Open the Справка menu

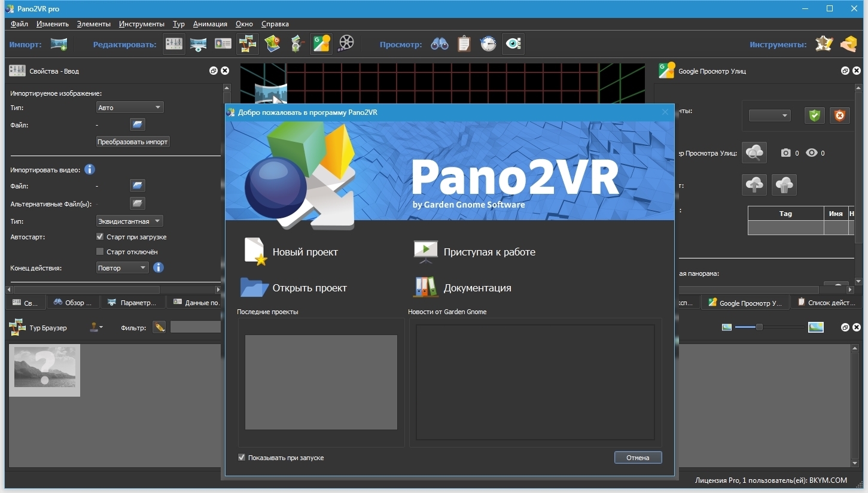(x=275, y=24)
